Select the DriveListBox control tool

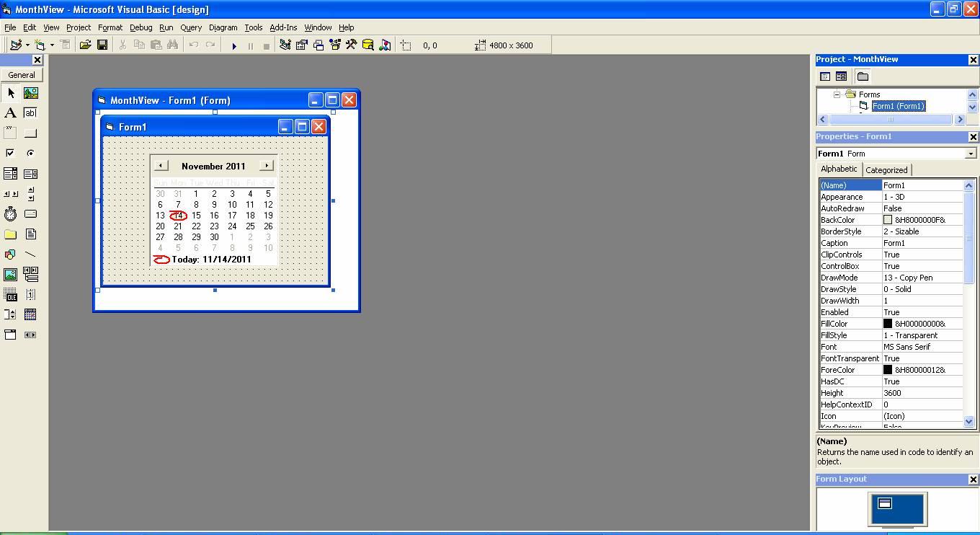(x=30, y=214)
